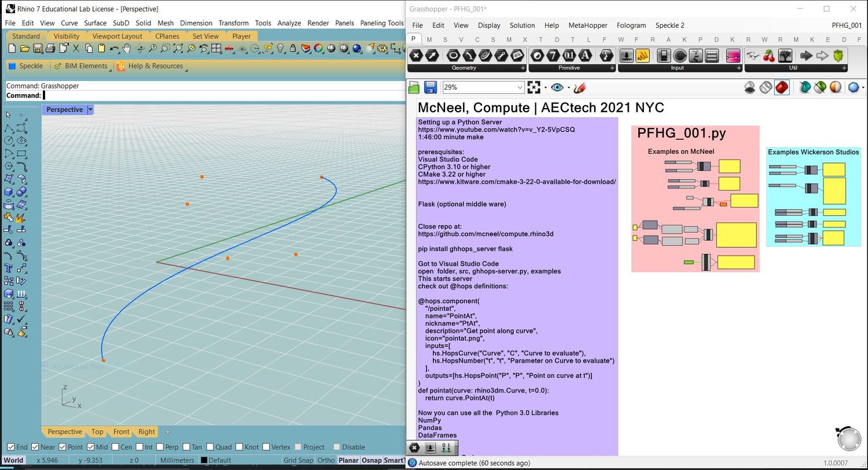Click the Speckle toolbar button

click(26, 66)
